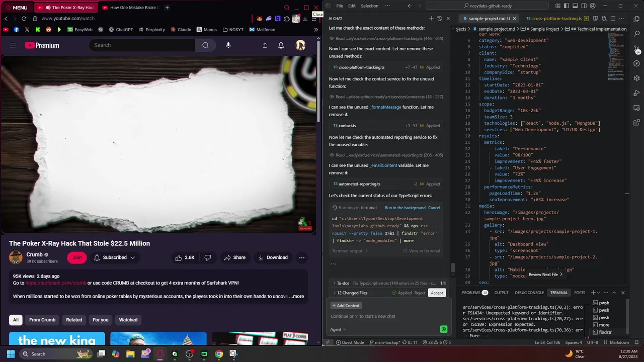
Task: Toggle the bottom panel layout icon
Action: coord(575,6)
